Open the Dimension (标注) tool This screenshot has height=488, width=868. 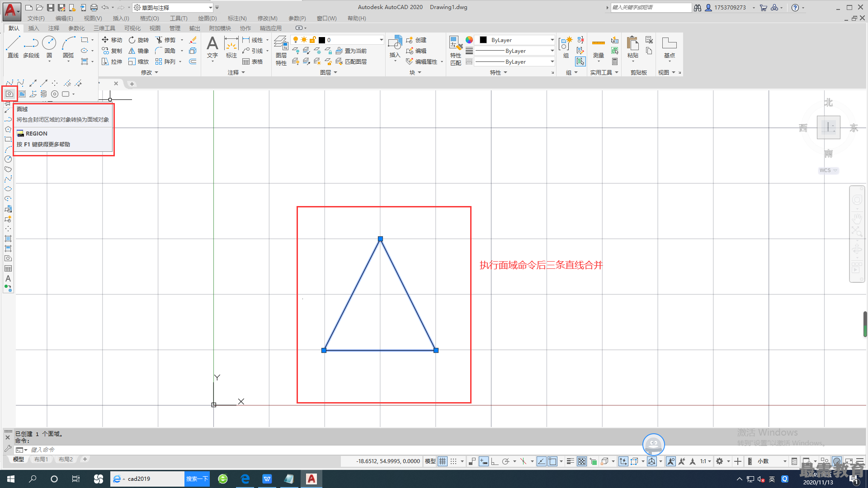click(x=231, y=47)
